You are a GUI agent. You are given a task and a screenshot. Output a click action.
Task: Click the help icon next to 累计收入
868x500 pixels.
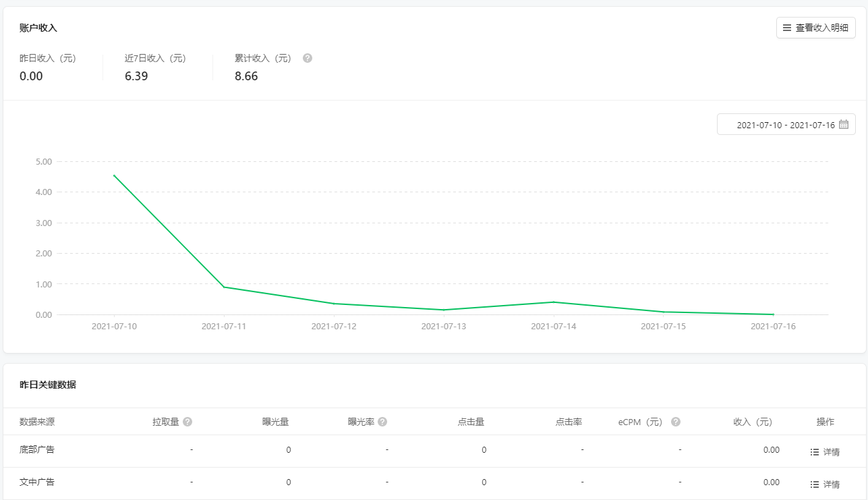[x=308, y=59]
